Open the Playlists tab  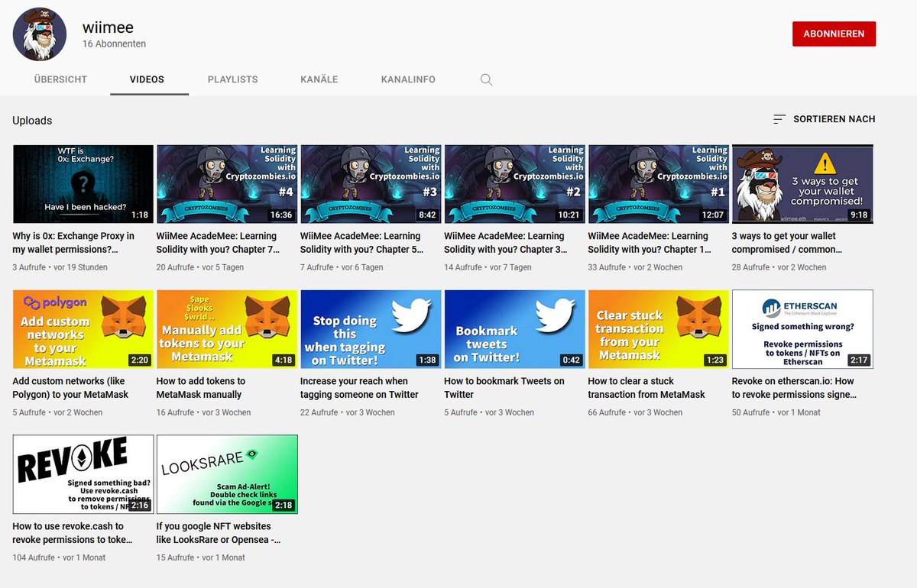pyautogui.click(x=232, y=79)
